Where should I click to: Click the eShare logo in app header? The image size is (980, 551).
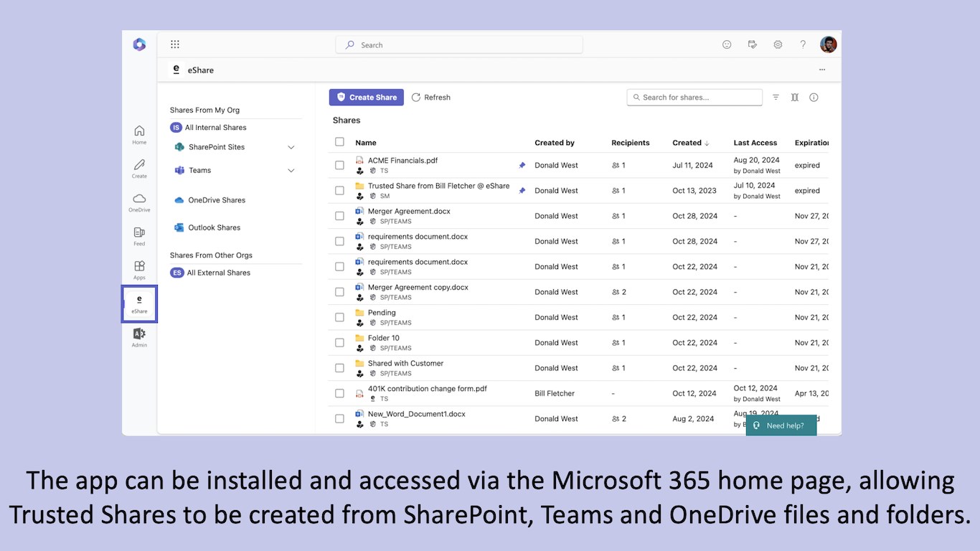(176, 70)
